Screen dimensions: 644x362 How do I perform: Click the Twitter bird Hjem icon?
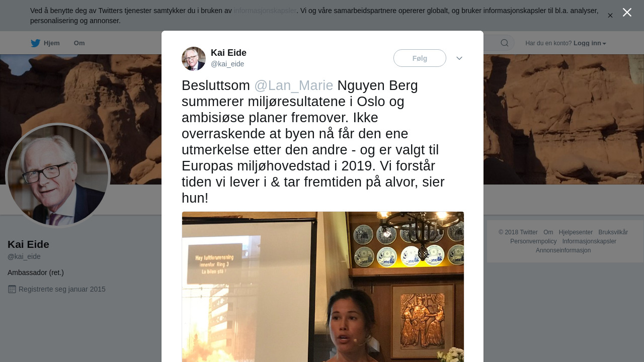coord(35,43)
